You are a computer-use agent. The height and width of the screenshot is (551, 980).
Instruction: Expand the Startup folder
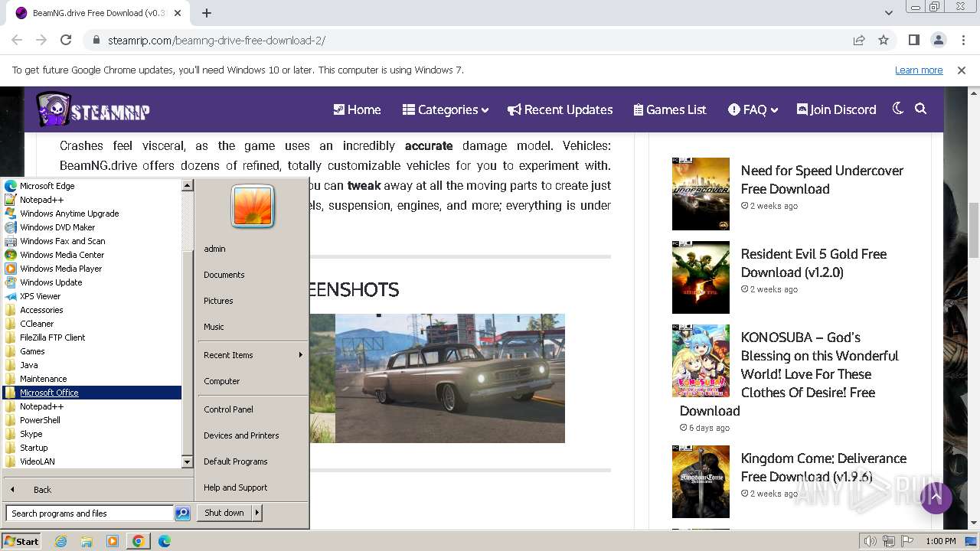92,448
